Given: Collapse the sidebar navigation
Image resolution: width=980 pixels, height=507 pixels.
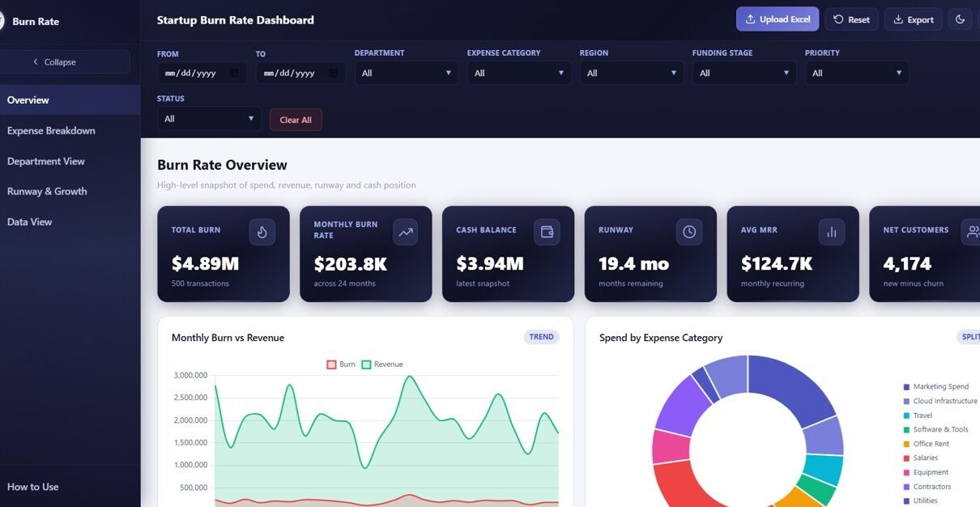Looking at the screenshot, I should coord(55,62).
